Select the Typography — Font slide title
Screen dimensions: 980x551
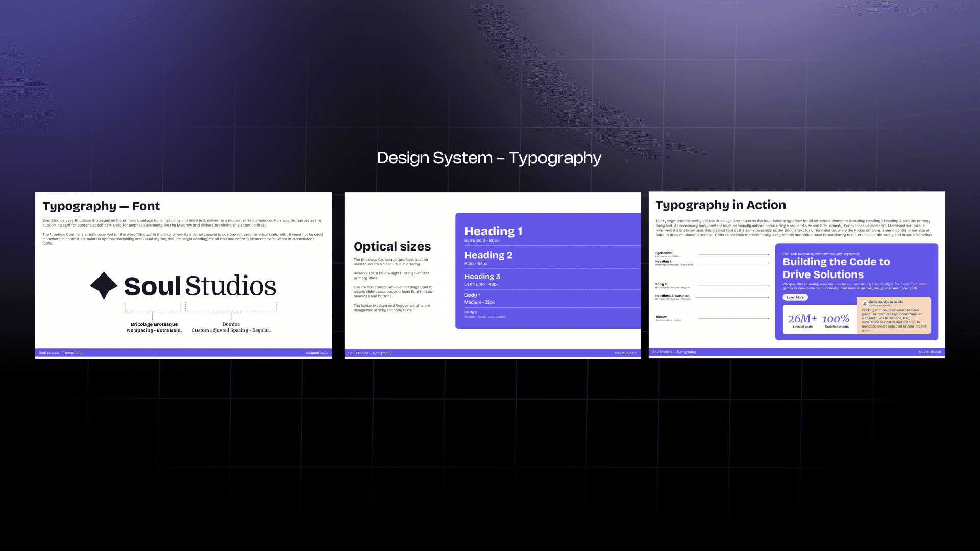pyautogui.click(x=101, y=206)
